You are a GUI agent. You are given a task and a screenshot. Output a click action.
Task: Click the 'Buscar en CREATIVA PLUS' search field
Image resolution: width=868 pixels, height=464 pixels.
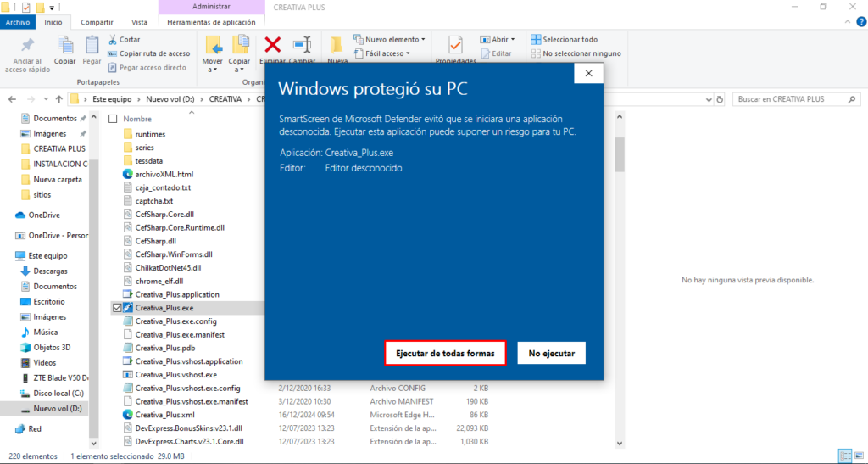(x=797, y=99)
